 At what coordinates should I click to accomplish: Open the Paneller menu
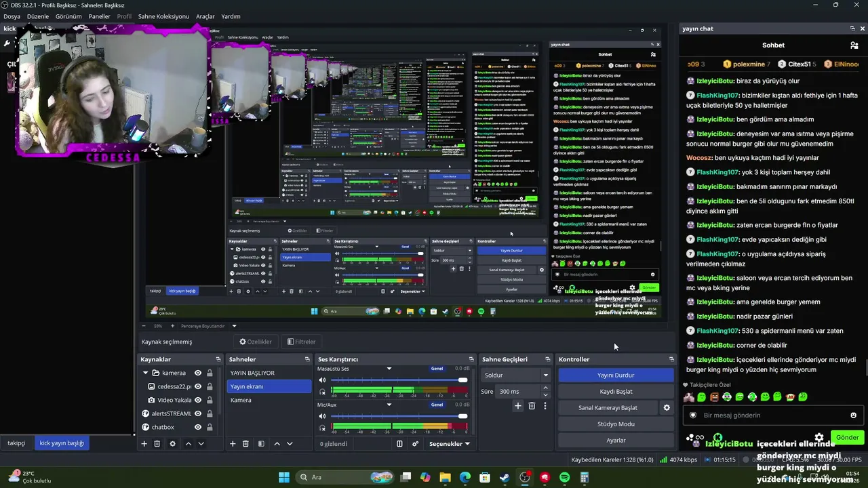99,16
